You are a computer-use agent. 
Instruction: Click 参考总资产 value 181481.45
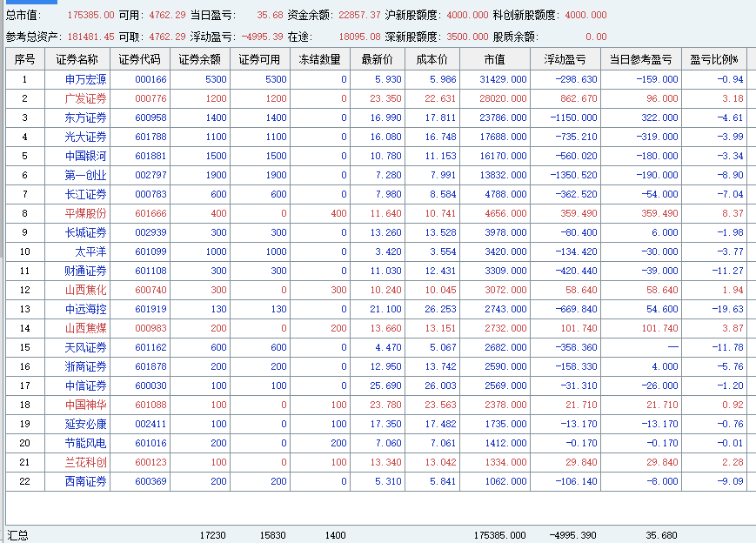coord(90,37)
